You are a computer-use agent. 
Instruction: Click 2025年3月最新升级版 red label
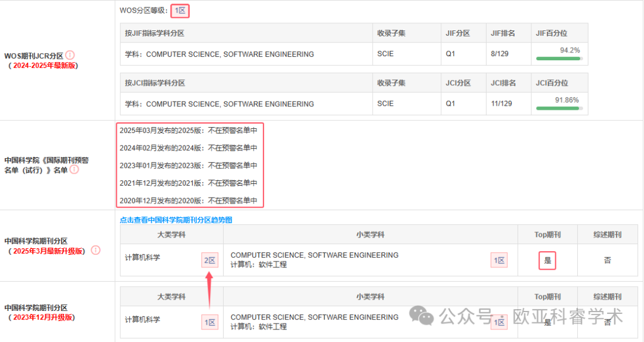(48, 251)
